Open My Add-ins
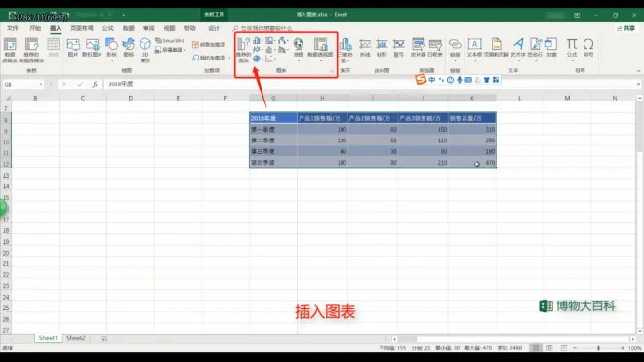The width and height of the screenshot is (644, 362). [210, 58]
